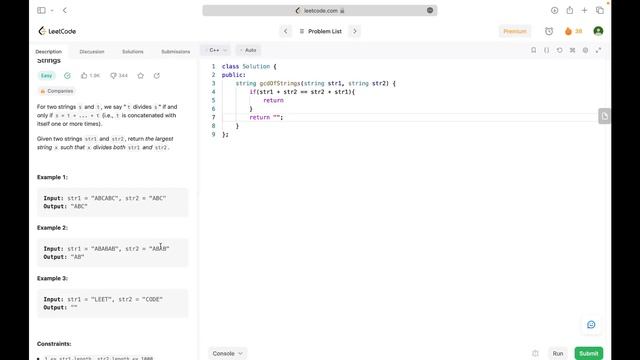Click the gcdOfStrings function name
This screenshot has height=360, width=640.
click(x=280, y=83)
